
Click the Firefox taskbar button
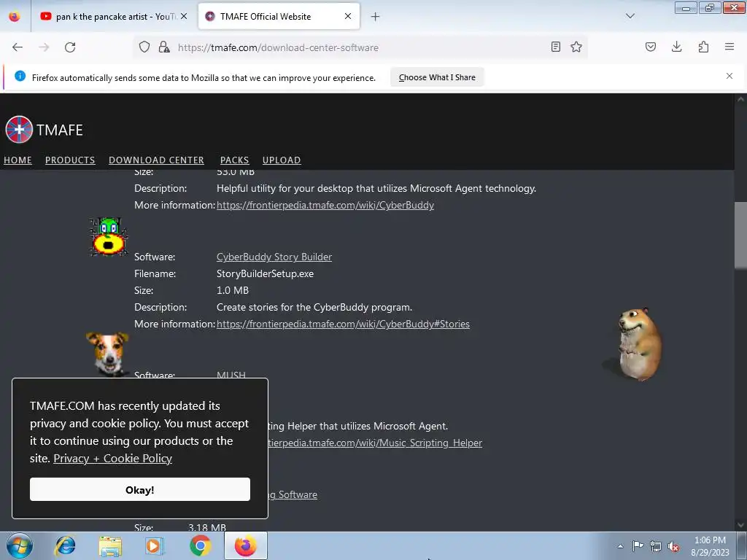tap(246, 545)
